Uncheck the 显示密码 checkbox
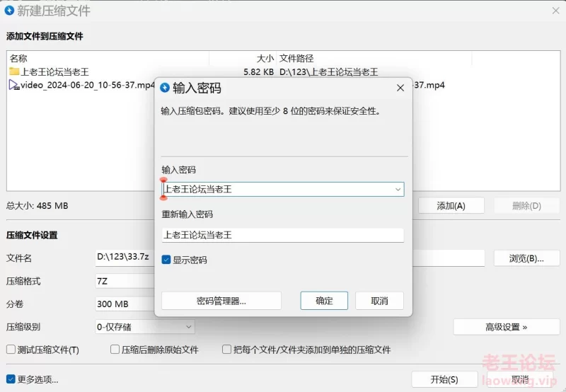The width and height of the screenshot is (566, 392). tap(166, 260)
